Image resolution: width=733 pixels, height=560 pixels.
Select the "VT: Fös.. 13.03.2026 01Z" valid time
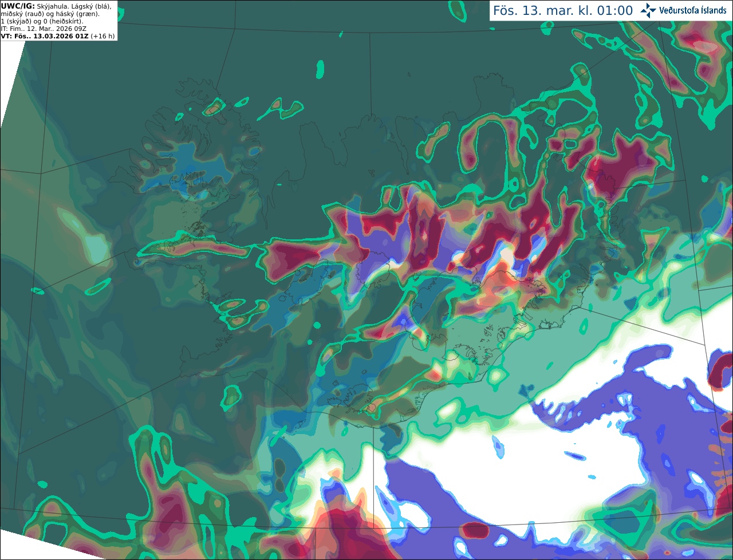(x=45, y=36)
